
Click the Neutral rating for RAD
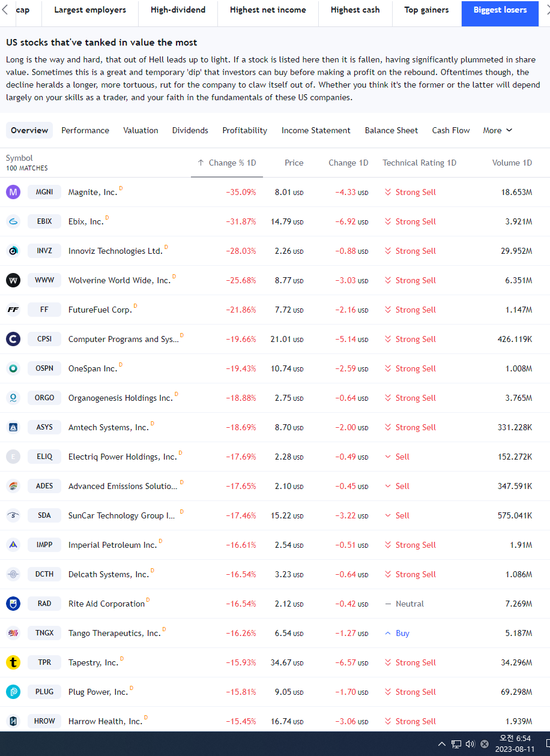405,604
